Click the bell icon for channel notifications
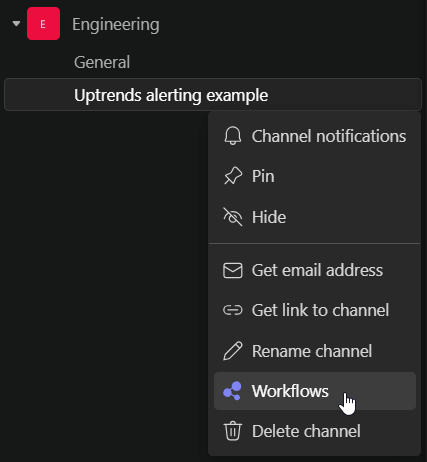This screenshot has height=462, width=427. point(233,136)
